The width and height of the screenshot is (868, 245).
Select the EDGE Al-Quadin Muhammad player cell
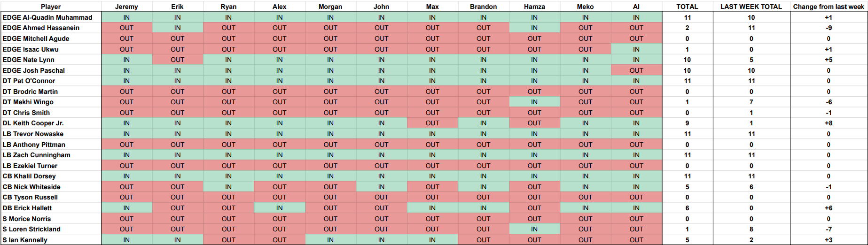click(51, 17)
